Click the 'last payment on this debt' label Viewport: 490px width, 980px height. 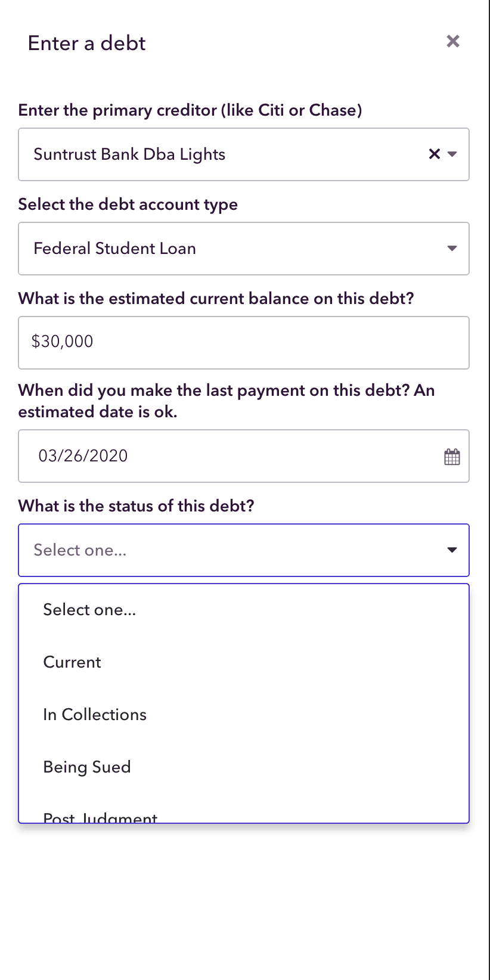227,401
